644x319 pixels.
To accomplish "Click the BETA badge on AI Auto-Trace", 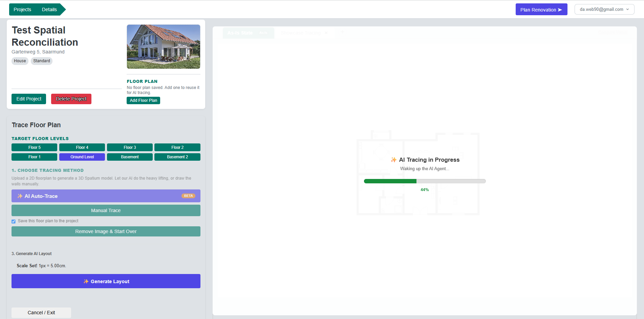I will 188,196.
